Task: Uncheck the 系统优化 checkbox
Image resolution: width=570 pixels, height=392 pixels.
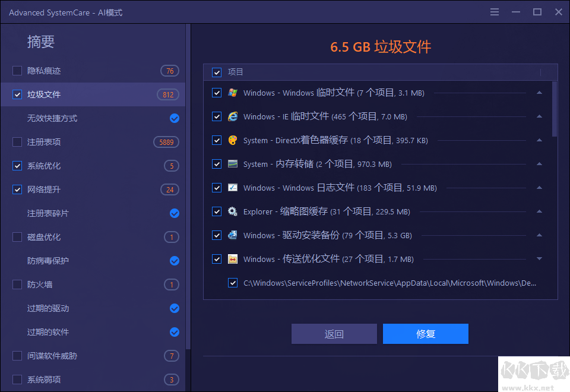Action: point(17,166)
